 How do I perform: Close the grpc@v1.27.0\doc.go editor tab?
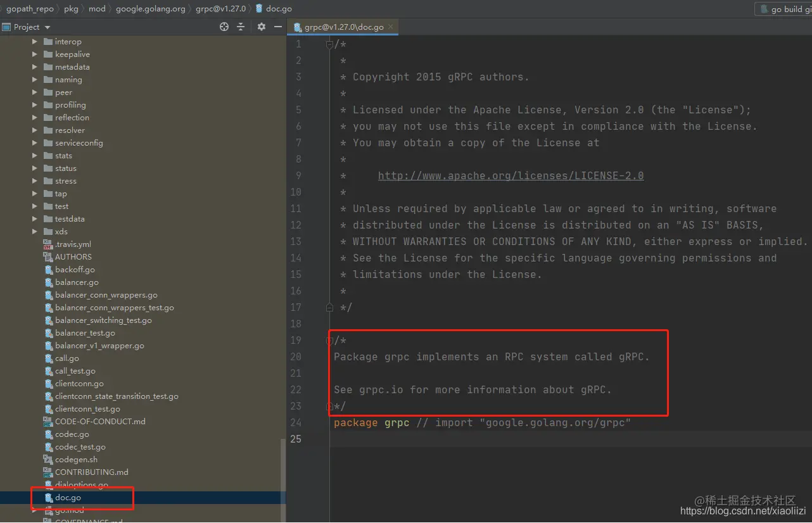tap(391, 27)
